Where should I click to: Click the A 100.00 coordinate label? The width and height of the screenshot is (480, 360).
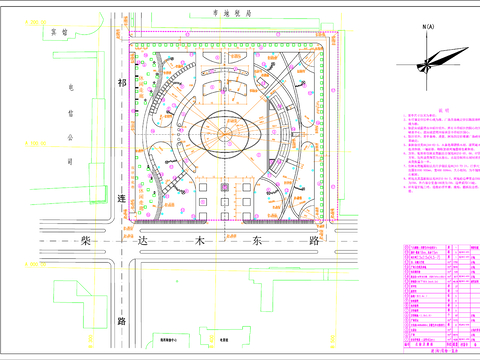click(36, 143)
